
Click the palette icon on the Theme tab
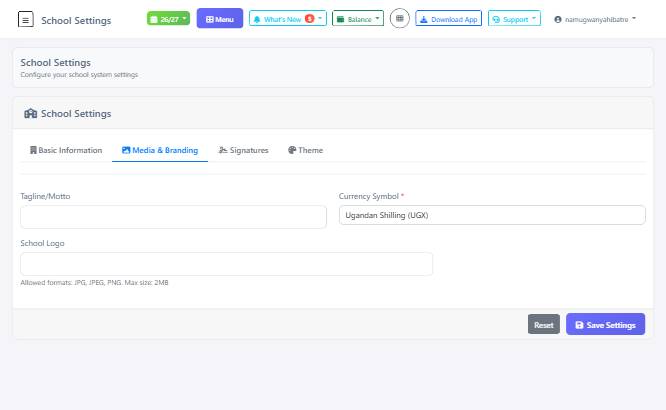pos(292,150)
